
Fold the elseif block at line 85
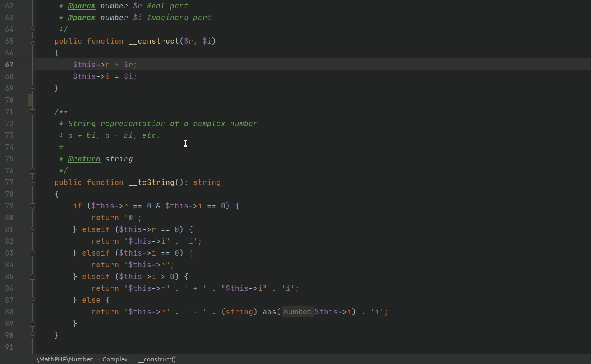coord(32,277)
